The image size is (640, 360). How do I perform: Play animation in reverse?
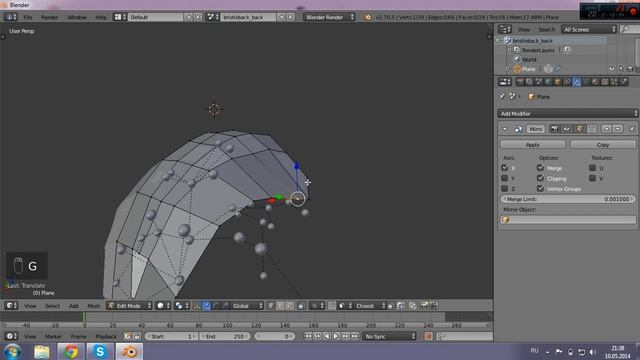tap(327, 336)
